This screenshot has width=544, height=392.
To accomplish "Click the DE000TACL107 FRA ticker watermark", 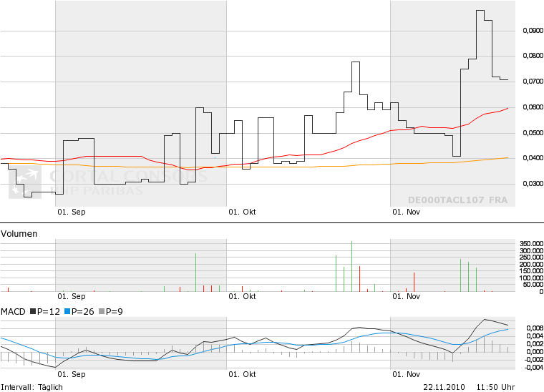I will [x=457, y=200].
